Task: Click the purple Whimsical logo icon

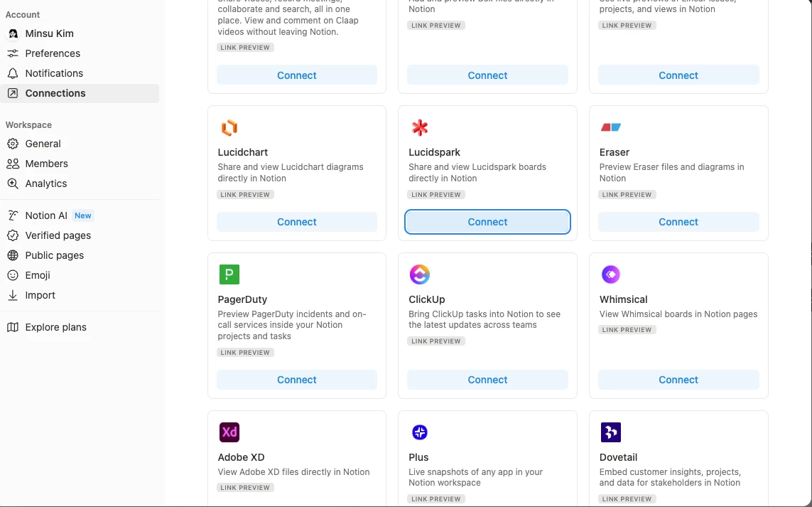Action: pyautogui.click(x=610, y=274)
